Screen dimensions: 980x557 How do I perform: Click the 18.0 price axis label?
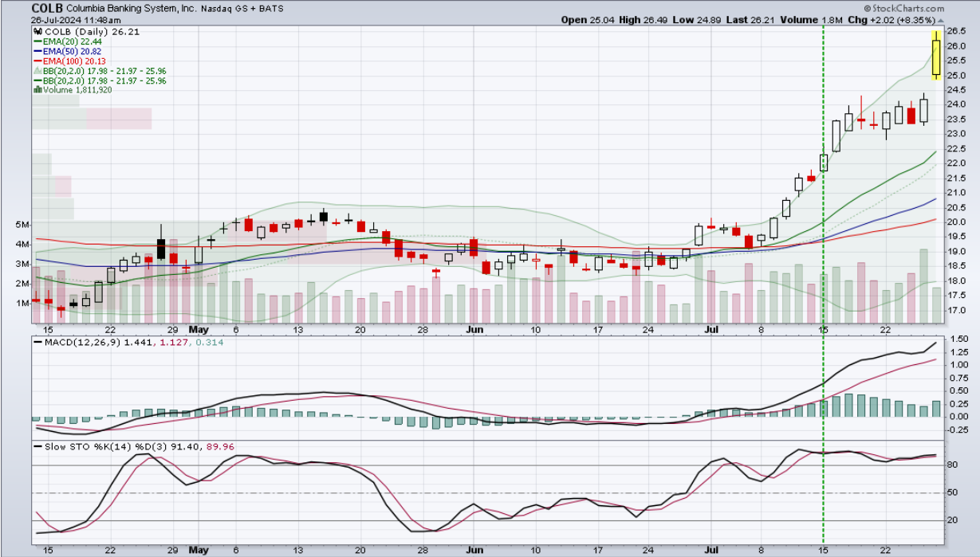(x=958, y=281)
